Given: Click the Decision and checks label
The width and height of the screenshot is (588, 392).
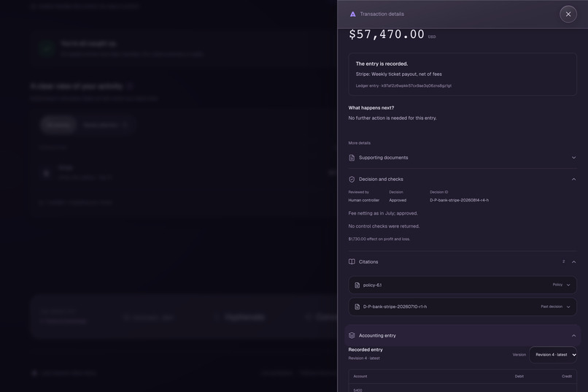Looking at the screenshot, I should [381, 180].
